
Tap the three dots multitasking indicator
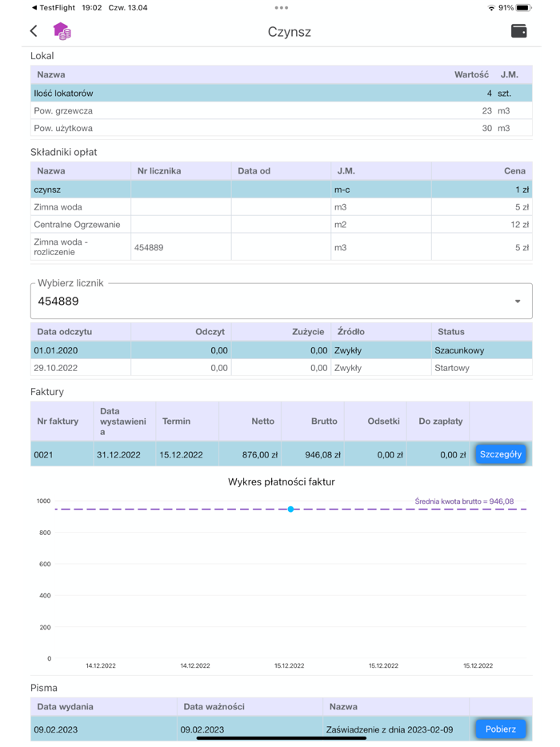(x=281, y=8)
